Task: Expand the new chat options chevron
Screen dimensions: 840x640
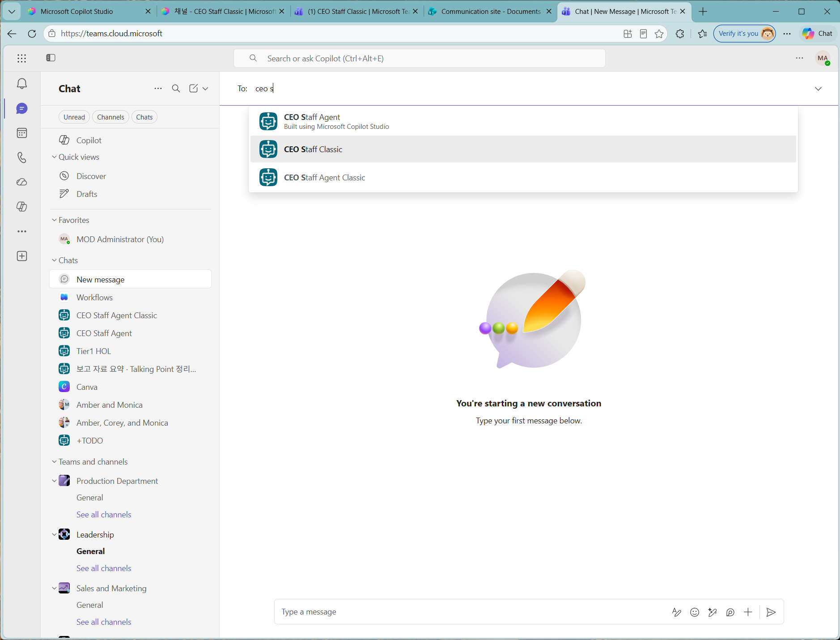Action: [x=205, y=89]
